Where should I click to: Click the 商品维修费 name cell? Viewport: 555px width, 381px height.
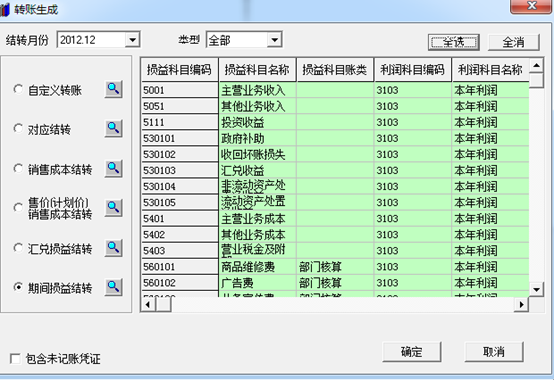point(258,267)
